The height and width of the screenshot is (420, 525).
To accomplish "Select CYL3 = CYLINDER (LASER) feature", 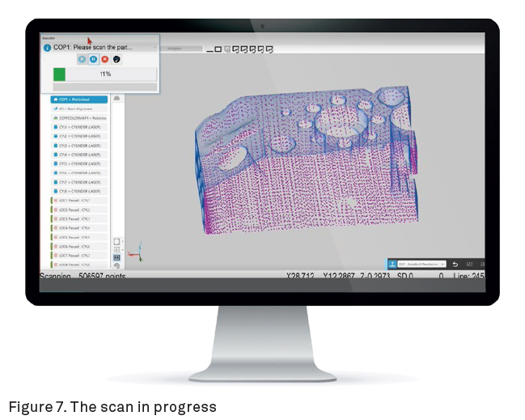I will tap(79, 146).
